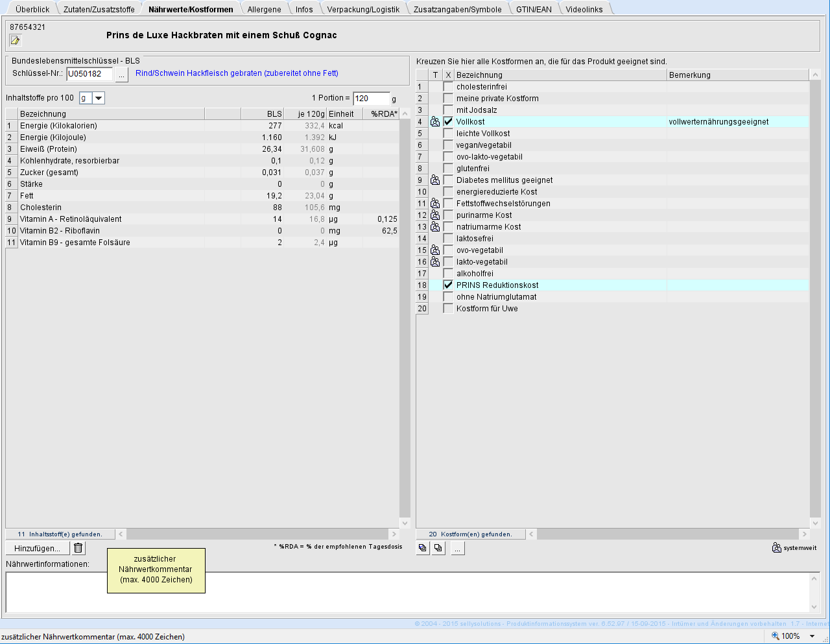Open the unit dropdown for Inhaltsstoffe pro 100
Image resolution: width=830 pixels, height=644 pixels.
pyautogui.click(x=99, y=98)
